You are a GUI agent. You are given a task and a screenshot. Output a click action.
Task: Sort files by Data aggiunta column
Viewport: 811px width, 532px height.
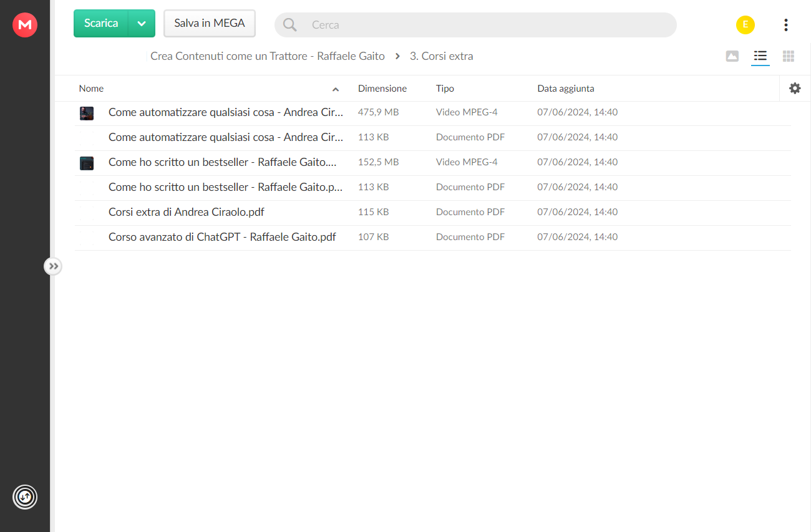point(566,89)
